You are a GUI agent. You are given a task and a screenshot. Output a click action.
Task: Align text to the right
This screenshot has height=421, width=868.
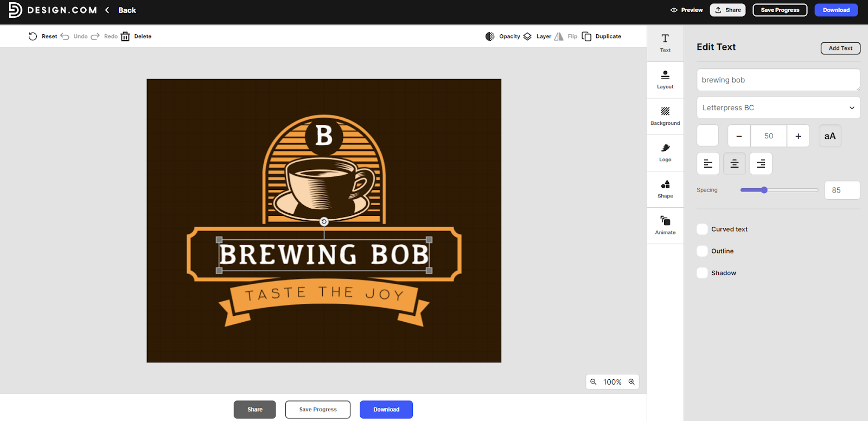(x=761, y=163)
